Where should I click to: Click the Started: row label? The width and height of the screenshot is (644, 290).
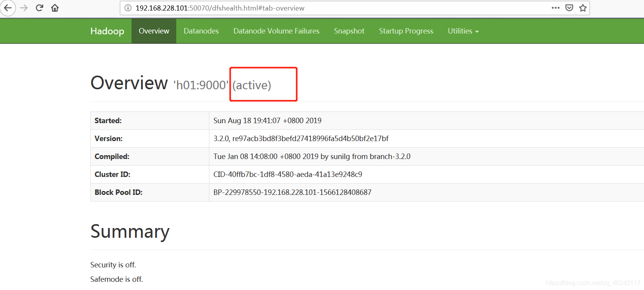coord(108,120)
